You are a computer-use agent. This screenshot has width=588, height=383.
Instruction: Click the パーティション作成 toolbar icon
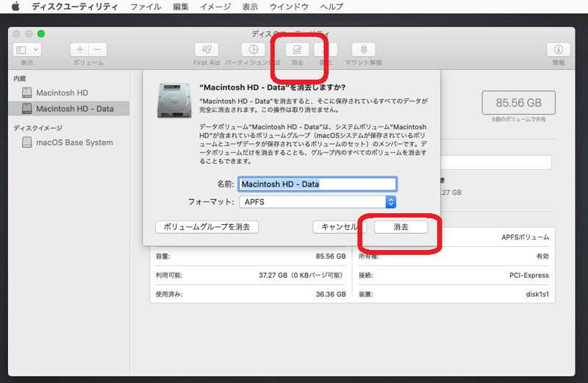(x=253, y=49)
